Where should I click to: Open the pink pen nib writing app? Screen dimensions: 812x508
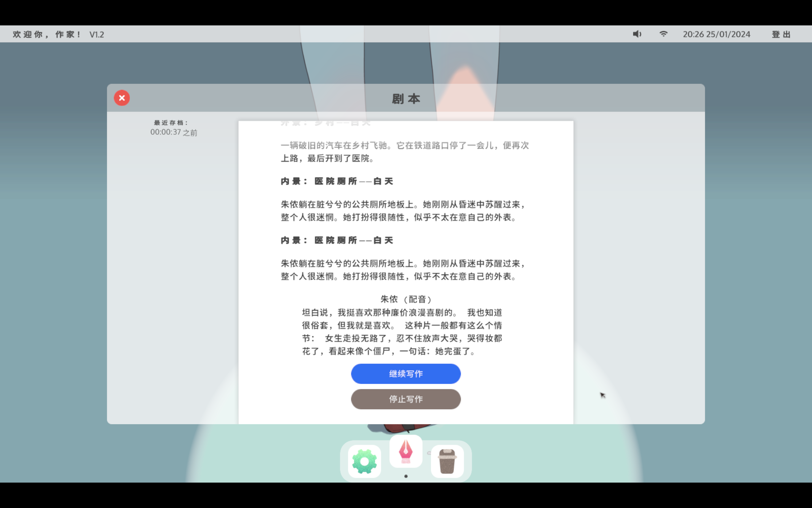tap(406, 451)
